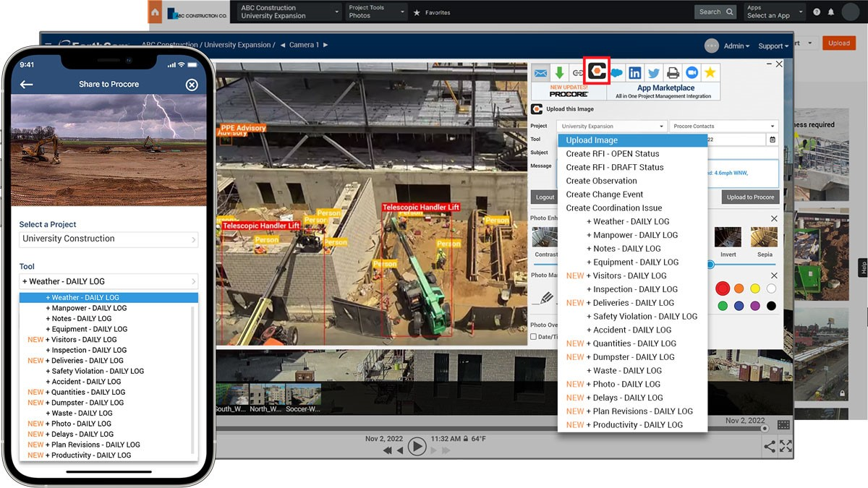Pick the purple markup color
The image size is (868, 488).
[755, 306]
